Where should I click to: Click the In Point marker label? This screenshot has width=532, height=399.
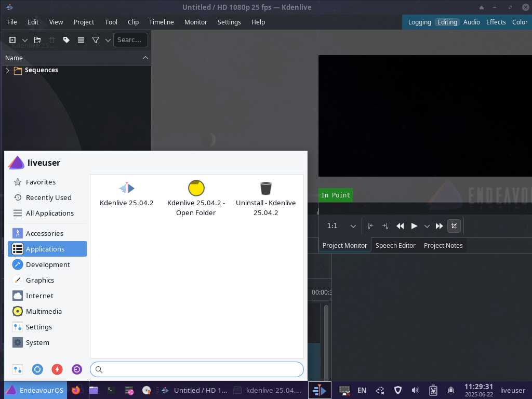pyautogui.click(x=335, y=195)
